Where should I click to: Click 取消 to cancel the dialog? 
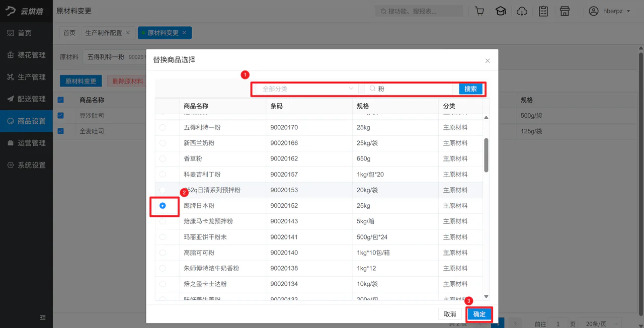pos(450,314)
